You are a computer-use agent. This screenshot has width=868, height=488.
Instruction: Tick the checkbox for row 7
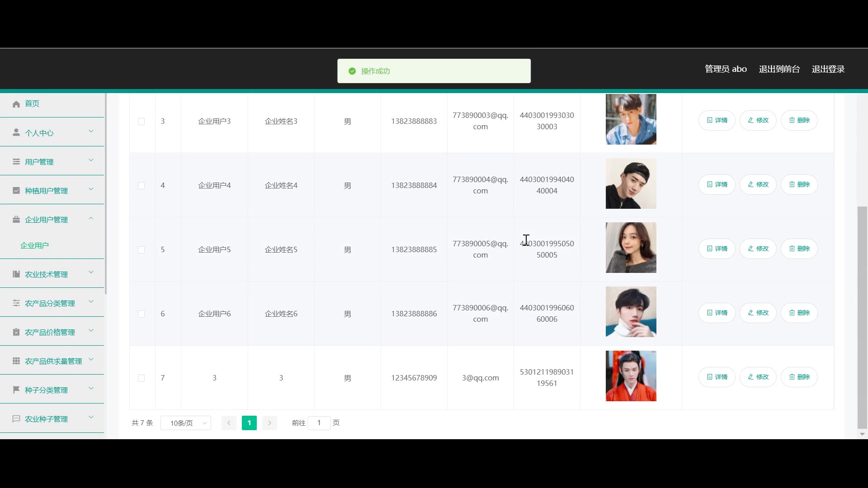(x=141, y=378)
